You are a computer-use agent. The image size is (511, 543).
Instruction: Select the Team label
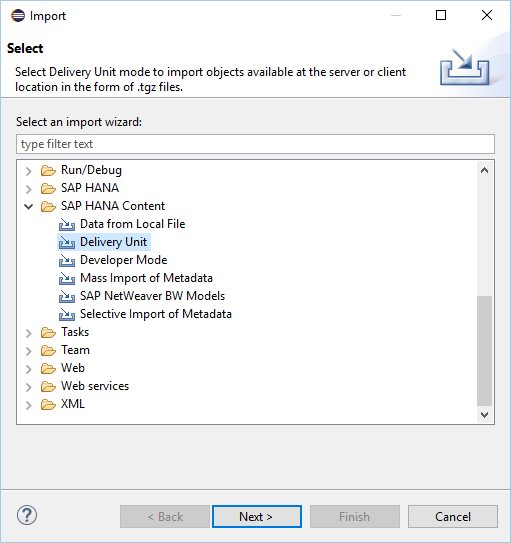tap(75, 350)
